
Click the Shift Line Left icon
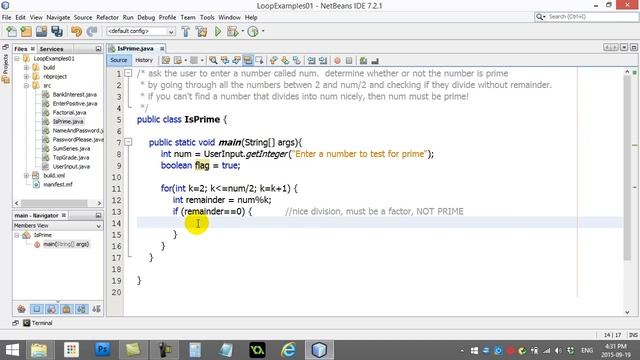coord(311,60)
